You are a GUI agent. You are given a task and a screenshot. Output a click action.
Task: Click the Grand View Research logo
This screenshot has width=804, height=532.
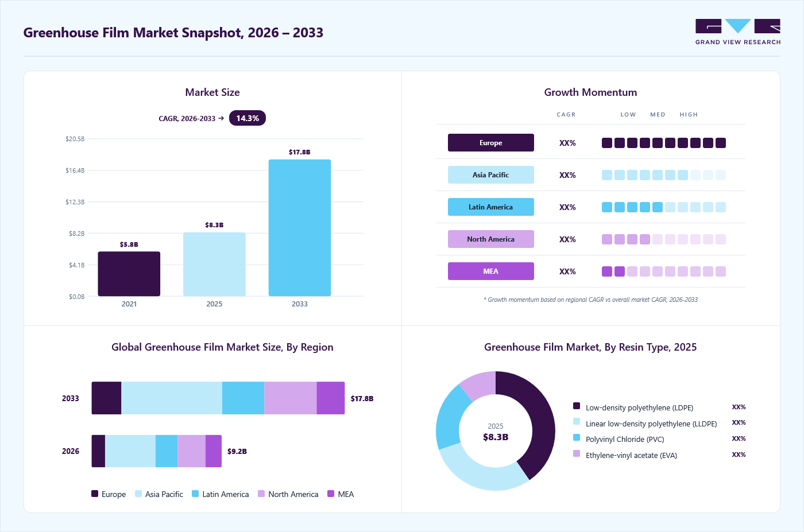(x=738, y=32)
